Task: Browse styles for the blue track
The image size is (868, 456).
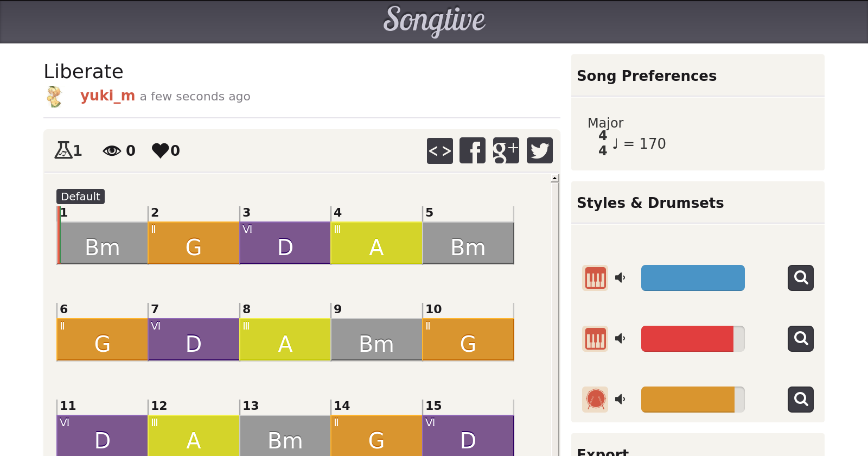Action: click(800, 278)
